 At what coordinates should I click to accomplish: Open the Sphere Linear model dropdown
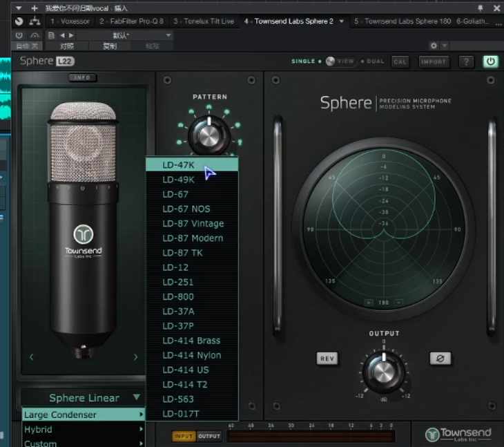(x=84, y=398)
